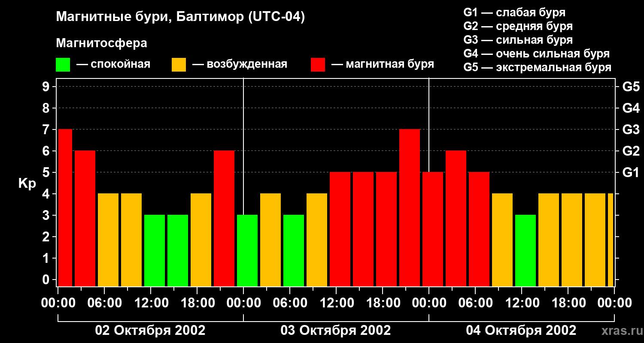644x343 pixels.
Task: Click the red Kp 6 bar at 21:00 on 02 October
Action: 224,218
